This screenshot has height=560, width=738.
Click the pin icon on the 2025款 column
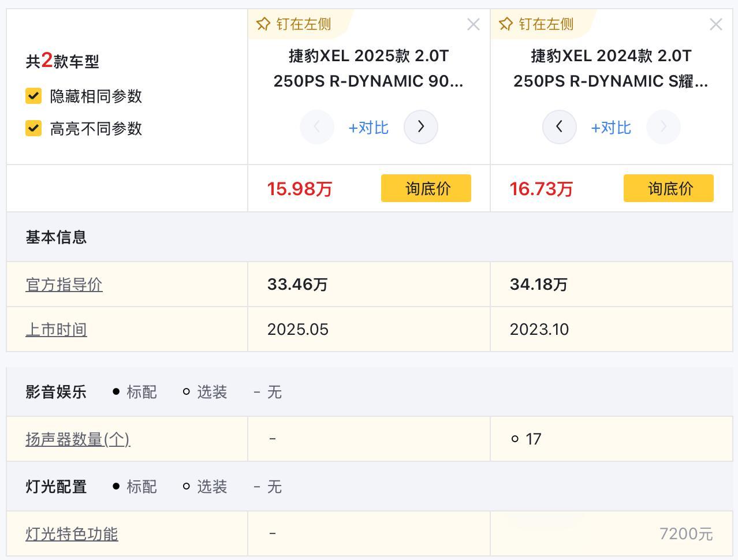pyautogui.click(x=263, y=24)
